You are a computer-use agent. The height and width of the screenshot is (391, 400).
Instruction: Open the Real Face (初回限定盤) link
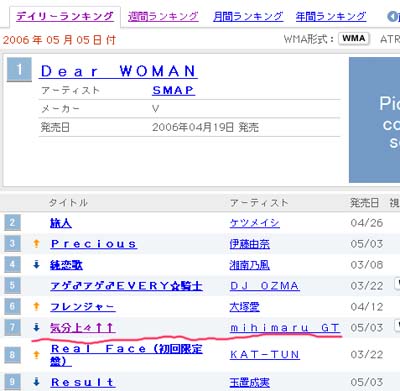126,355
